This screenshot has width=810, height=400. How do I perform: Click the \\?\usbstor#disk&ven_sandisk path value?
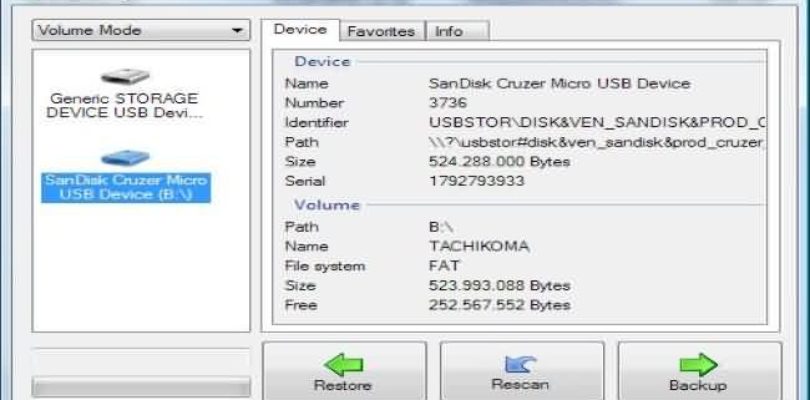pos(597,142)
